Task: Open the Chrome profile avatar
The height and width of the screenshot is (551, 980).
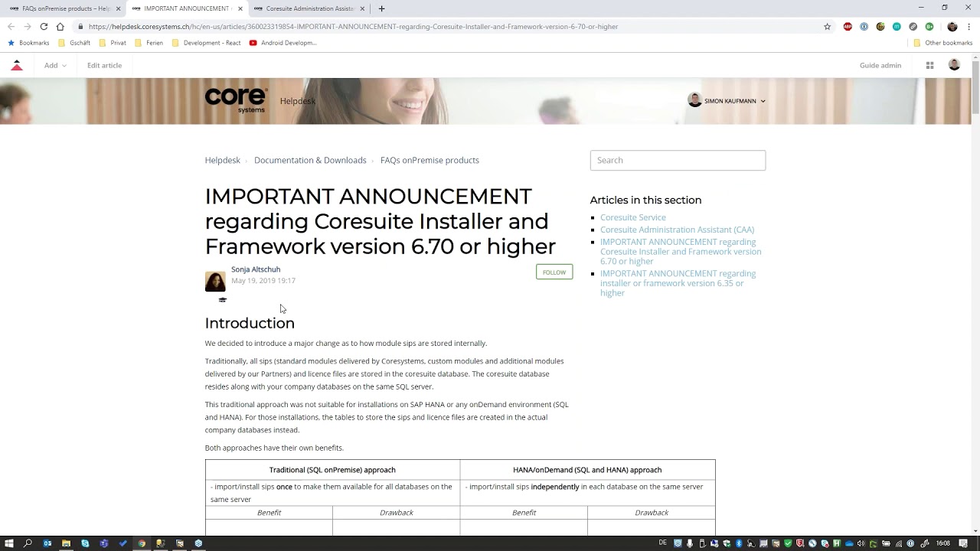Action: pos(952,26)
